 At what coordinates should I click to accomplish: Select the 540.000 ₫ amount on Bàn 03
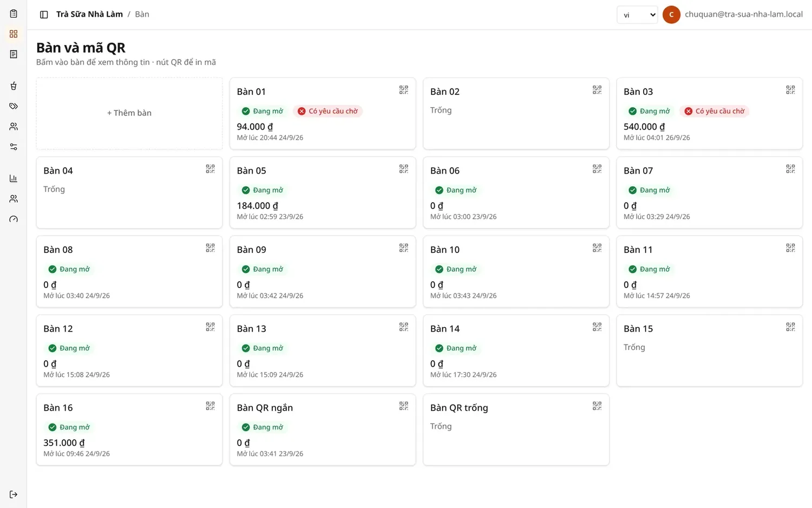click(644, 127)
